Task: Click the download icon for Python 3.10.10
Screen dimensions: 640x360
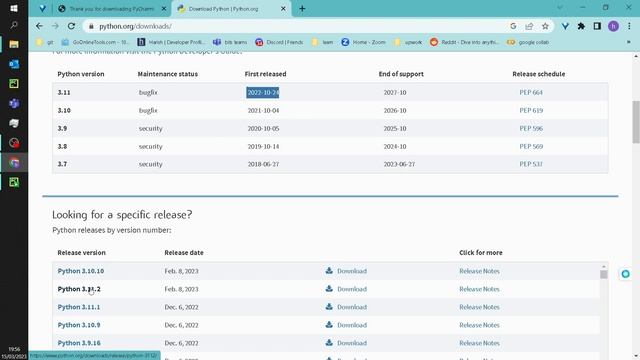Action: pos(329,271)
